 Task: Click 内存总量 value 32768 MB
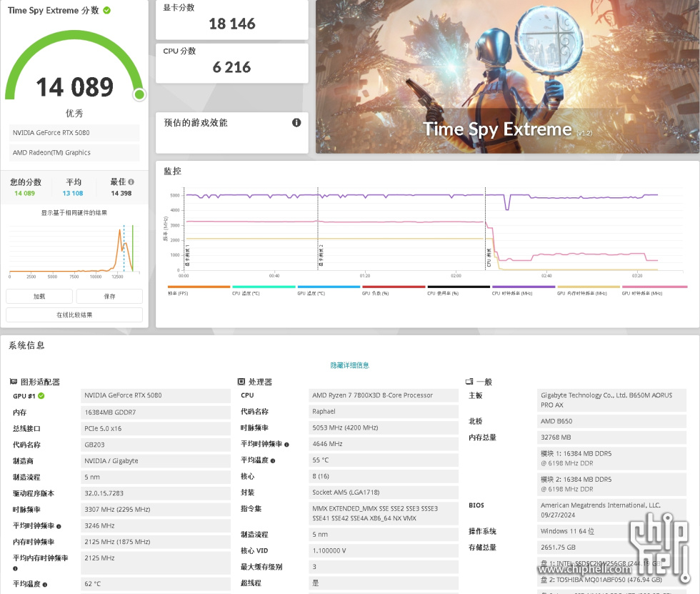point(611,437)
